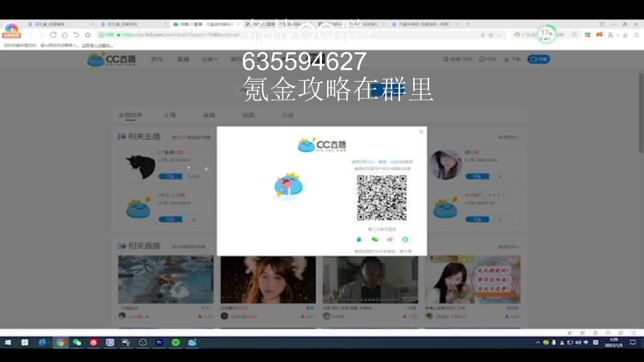Select the rightmost third-party login circle icon
644x362 pixels.
(x=405, y=240)
